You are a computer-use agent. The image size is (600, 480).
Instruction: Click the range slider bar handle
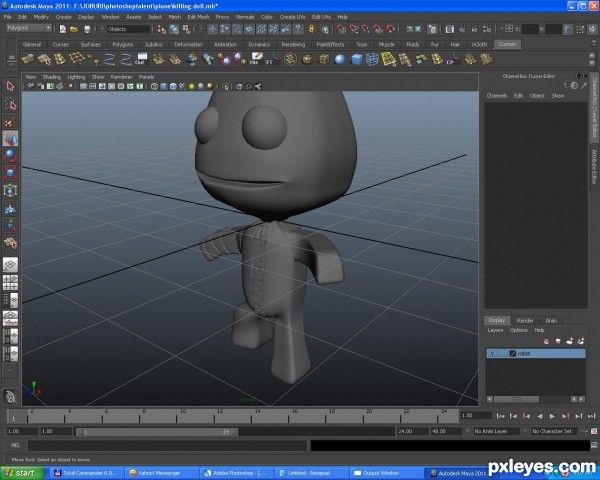157,432
